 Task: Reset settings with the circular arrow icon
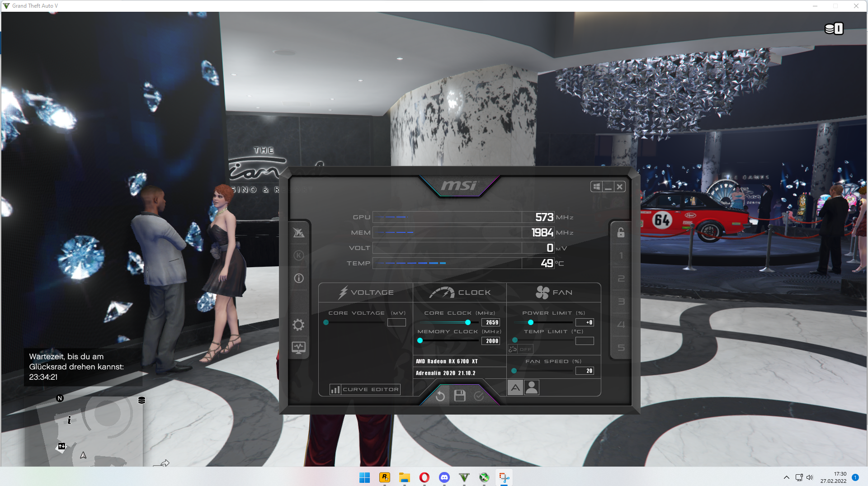pos(440,396)
